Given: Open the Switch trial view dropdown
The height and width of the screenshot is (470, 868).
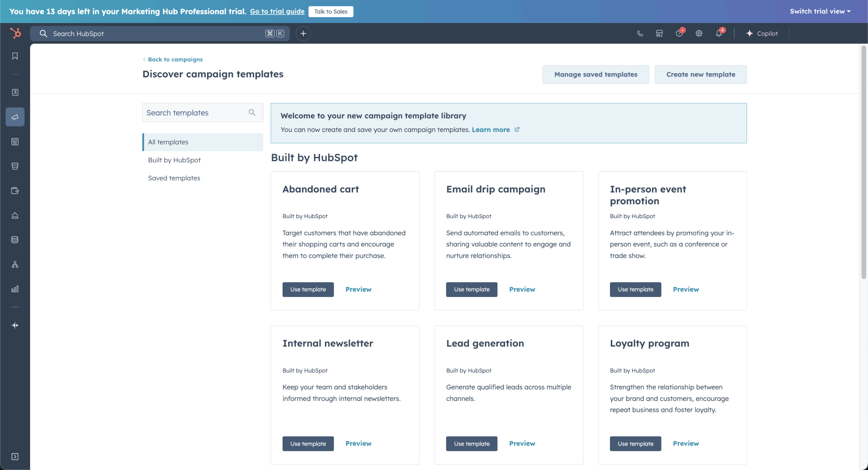Looking at the screenshot, I should click(820, 11).
